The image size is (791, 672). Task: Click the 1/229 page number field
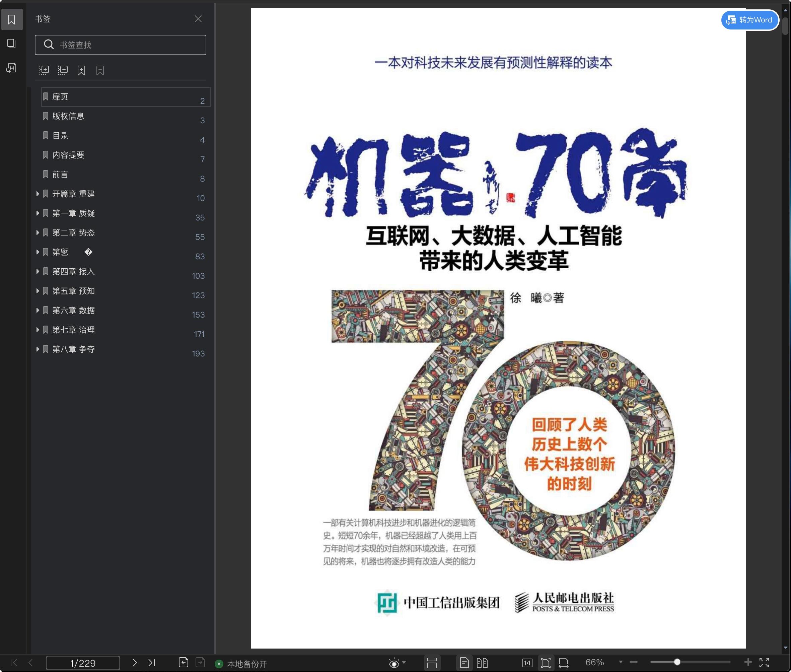pyautogui.click(x=83, y=663)
